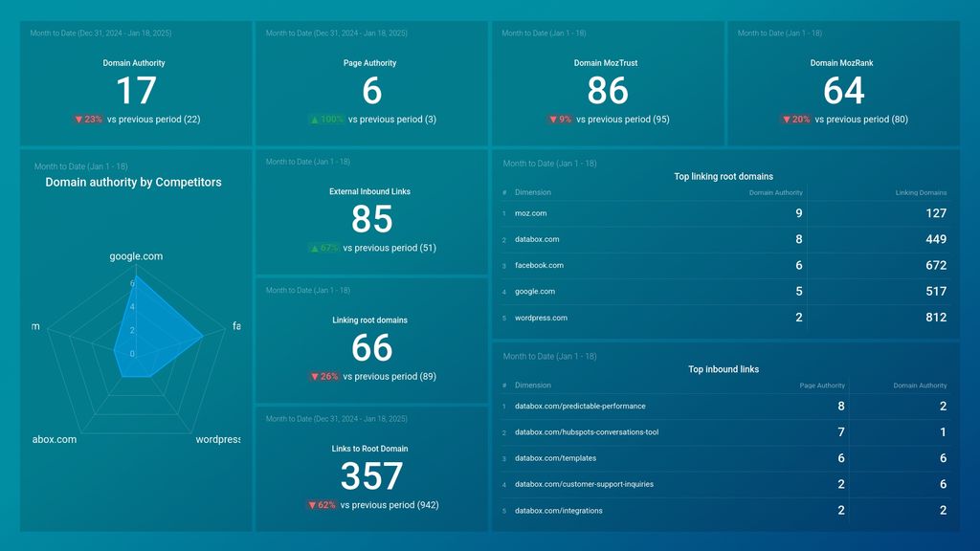Screen dimensions: 980x551
Task: Click the Links to Root Domain value 357
Action: click(372, 476)
